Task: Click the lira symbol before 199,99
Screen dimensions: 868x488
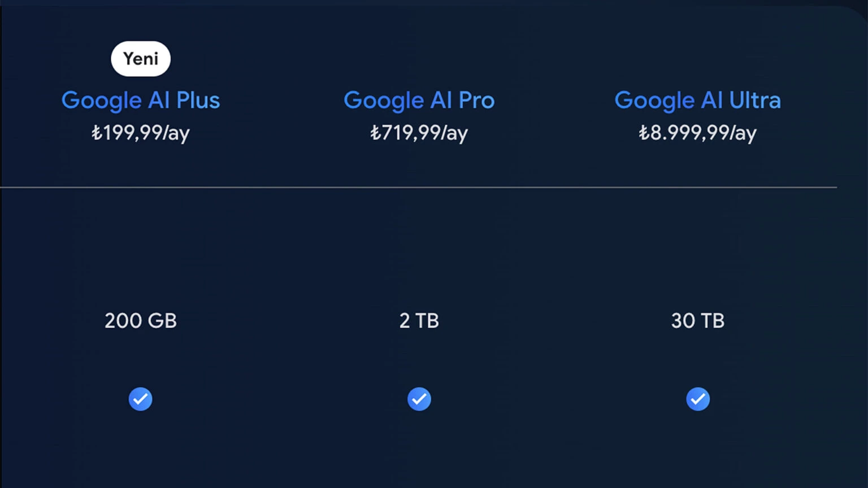Action: tap(97, 133)
